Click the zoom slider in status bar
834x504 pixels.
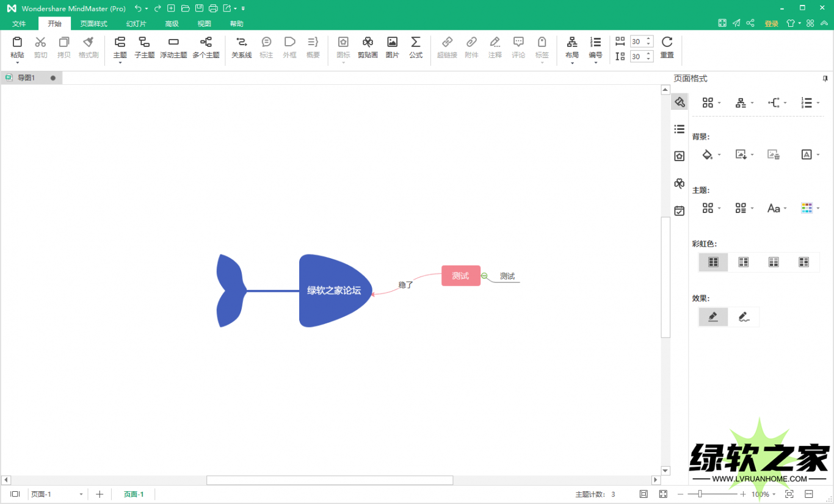700,494
